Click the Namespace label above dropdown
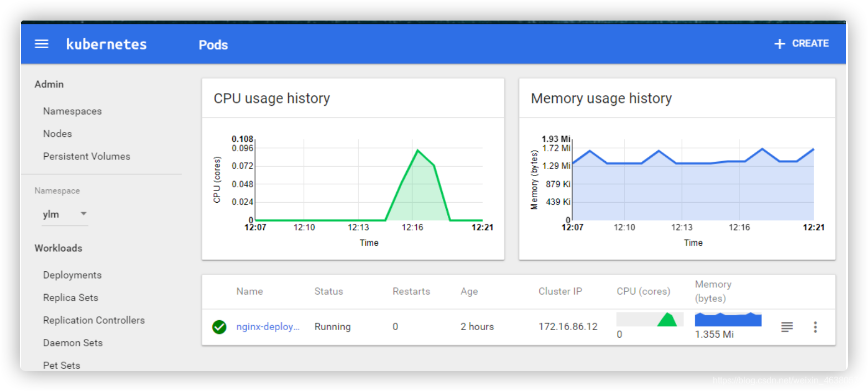 coord(57,191)
